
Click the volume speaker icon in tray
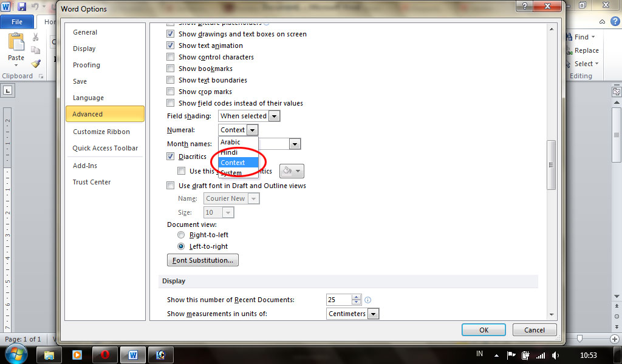[x=555, y=355]
